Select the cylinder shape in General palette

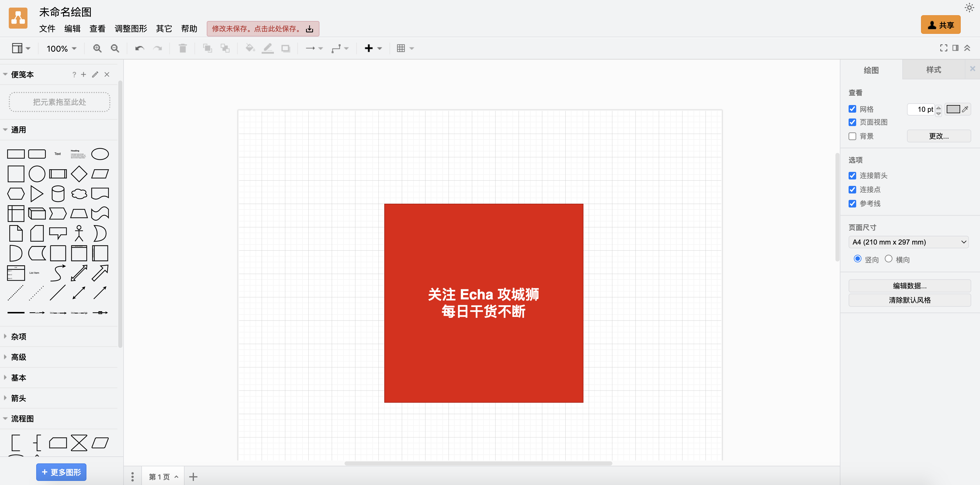58,194
